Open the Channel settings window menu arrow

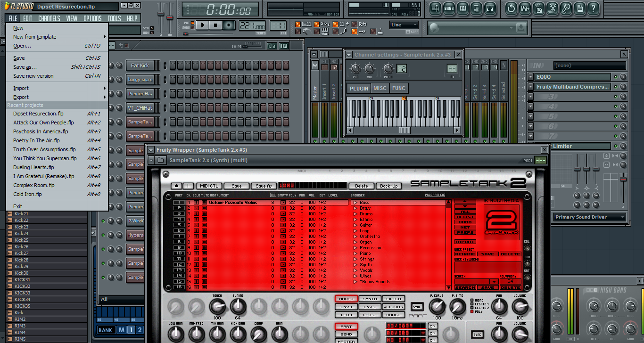(349, 55)
